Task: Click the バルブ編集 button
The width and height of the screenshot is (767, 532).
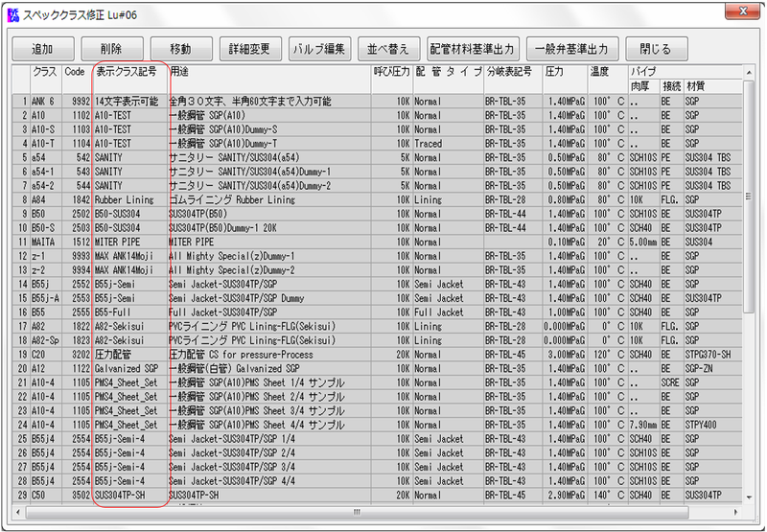Action: pyautogui.click(x=318, y=48)
